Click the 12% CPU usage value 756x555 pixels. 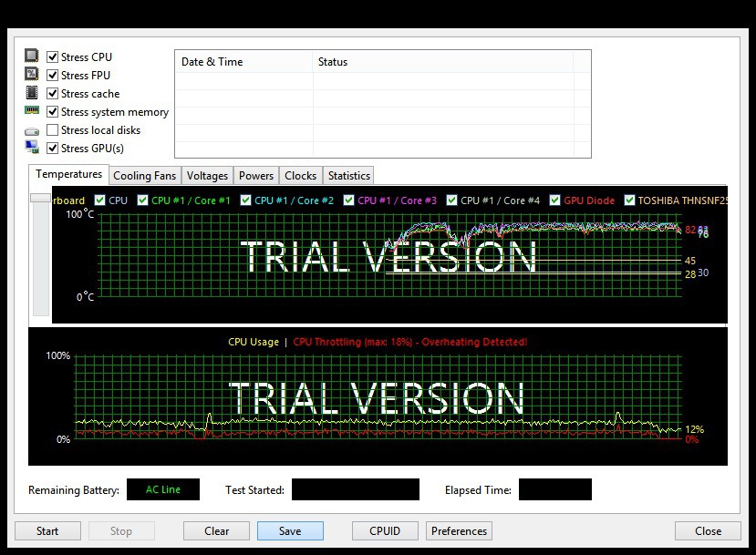click(x=694, y=429)
